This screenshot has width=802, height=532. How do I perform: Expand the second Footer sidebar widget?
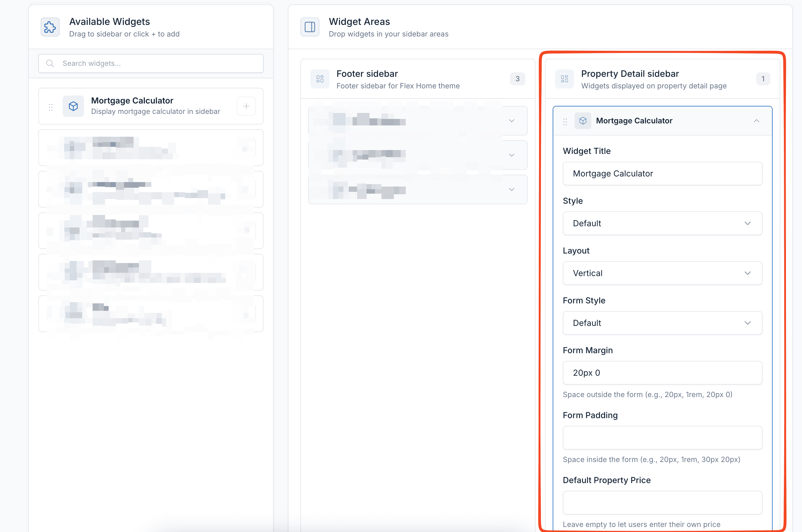pyautogui.click(x=511, y=155)
